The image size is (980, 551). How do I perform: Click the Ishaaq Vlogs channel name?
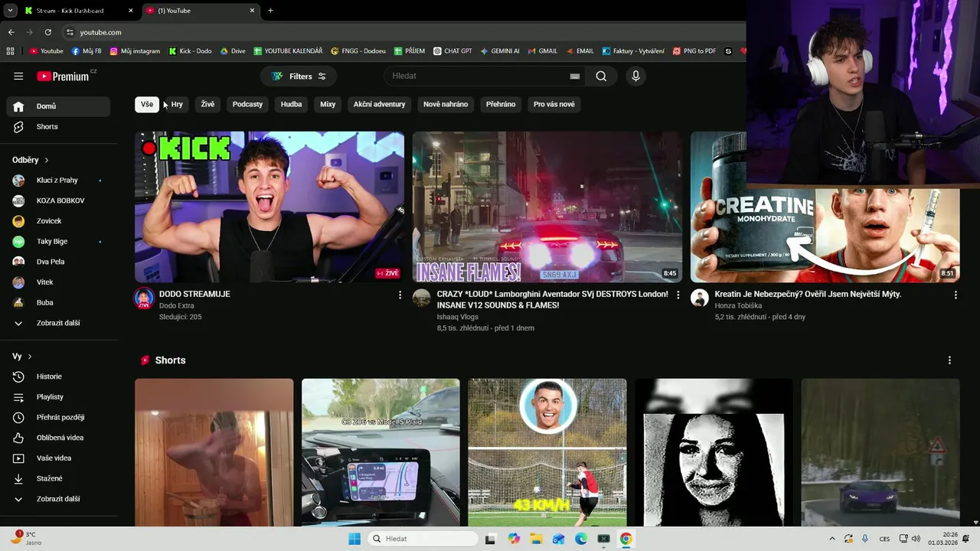pyautogui.click(x=458, y=317)
